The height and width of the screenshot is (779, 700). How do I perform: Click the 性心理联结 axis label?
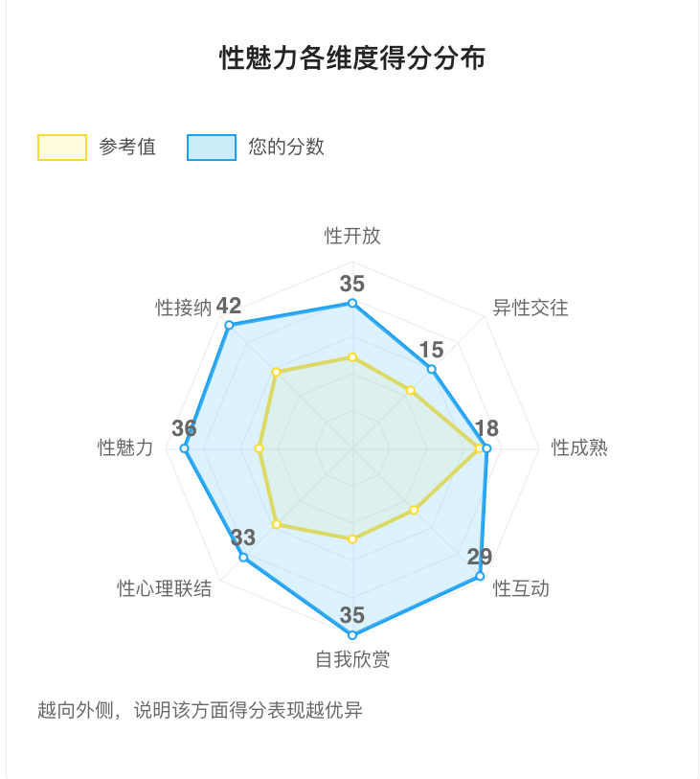(165, 588)
